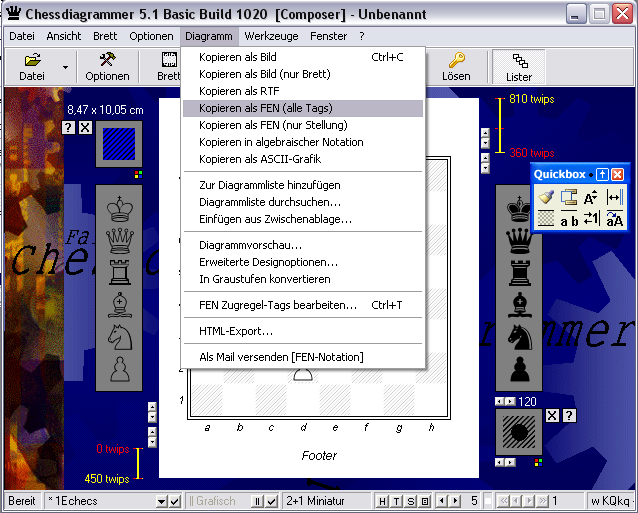Click the Quickbox swap numbering icon
The image size is (638, 513).
coord(591,218)
